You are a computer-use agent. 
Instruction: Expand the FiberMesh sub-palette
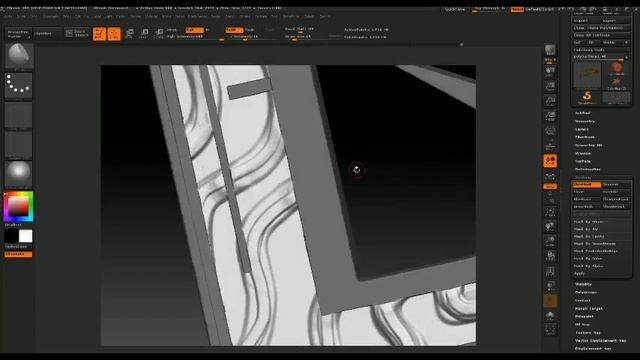(x=585, y=137)
